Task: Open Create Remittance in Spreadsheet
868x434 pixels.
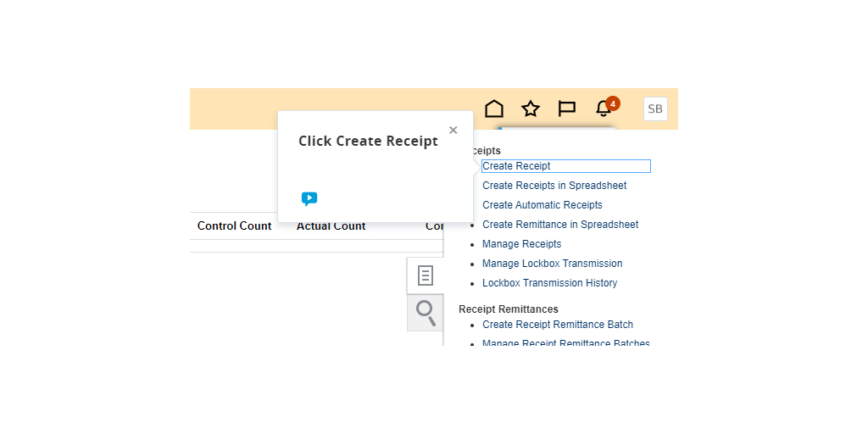Action: click(560, 225)
